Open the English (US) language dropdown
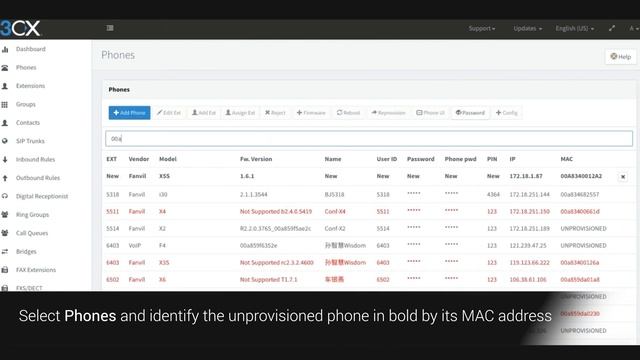The height and width of the screenshot is (360, 640). 574,28
